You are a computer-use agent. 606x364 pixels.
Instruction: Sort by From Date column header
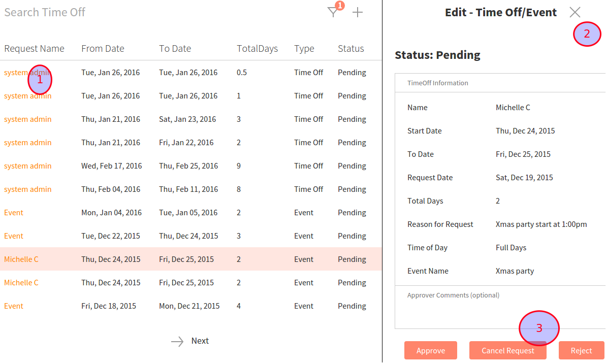pos(103,49)
